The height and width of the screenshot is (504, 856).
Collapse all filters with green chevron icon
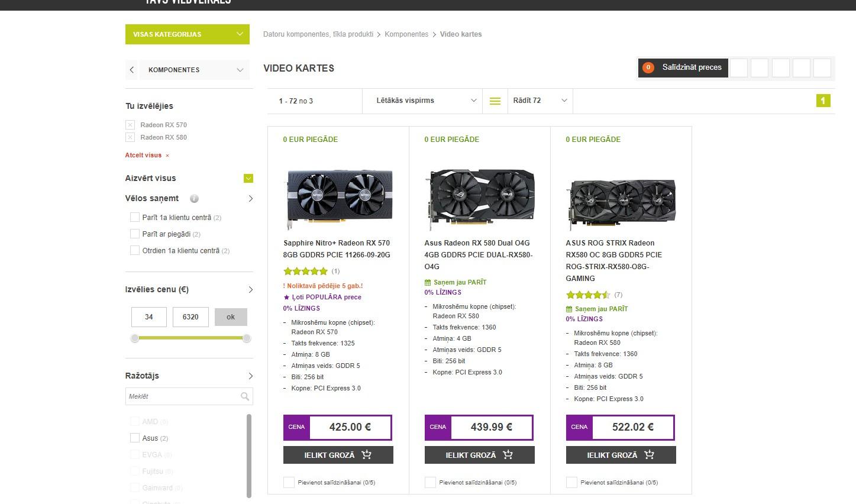click(x=248, y=178)
